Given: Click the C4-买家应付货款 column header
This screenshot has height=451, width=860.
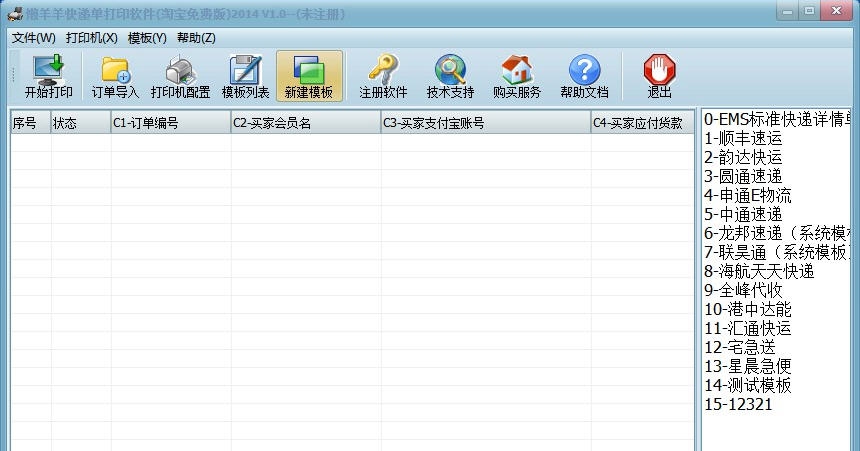Looking at the screenshot, I should pos(642,123).
